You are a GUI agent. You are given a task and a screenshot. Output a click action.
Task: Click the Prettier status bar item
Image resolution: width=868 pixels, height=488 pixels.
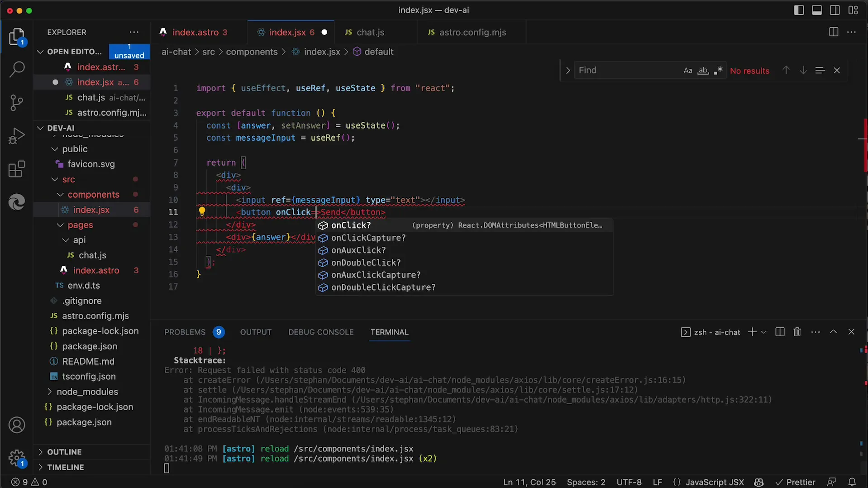(795, 482)
